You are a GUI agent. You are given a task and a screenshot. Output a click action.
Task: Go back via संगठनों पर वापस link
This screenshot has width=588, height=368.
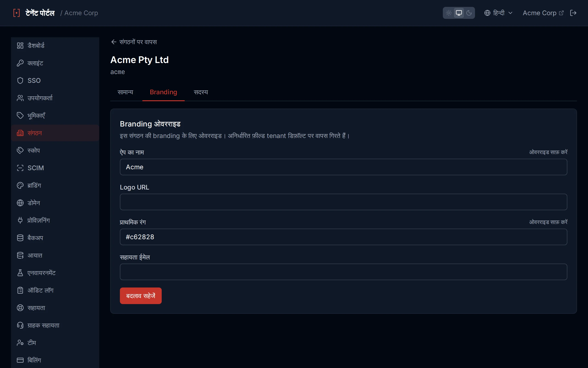(x=134, y=42)
